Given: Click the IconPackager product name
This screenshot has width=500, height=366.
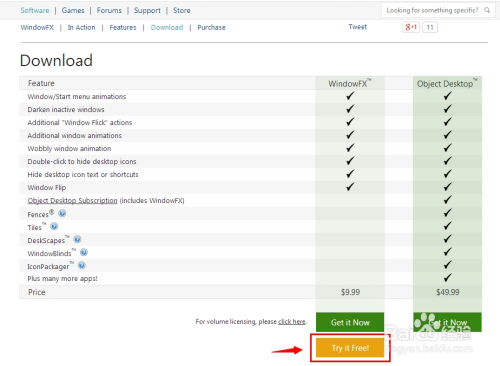Looking at the screenshot, I should point(48,266).
